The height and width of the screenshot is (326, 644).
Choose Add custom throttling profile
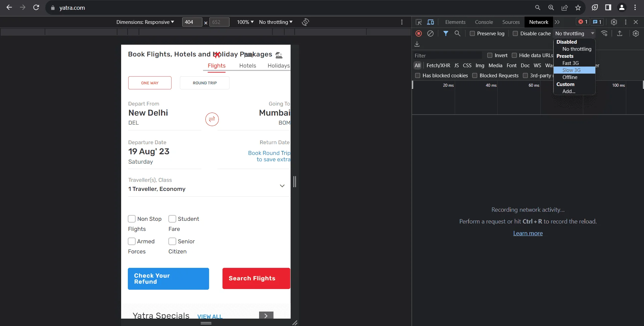click(x=574, y=91)
